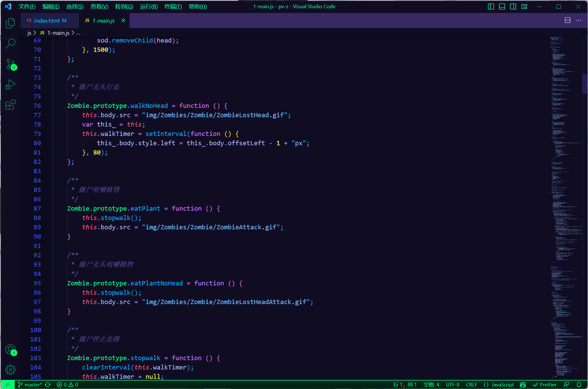Open the 选择(S) menu

75,7
